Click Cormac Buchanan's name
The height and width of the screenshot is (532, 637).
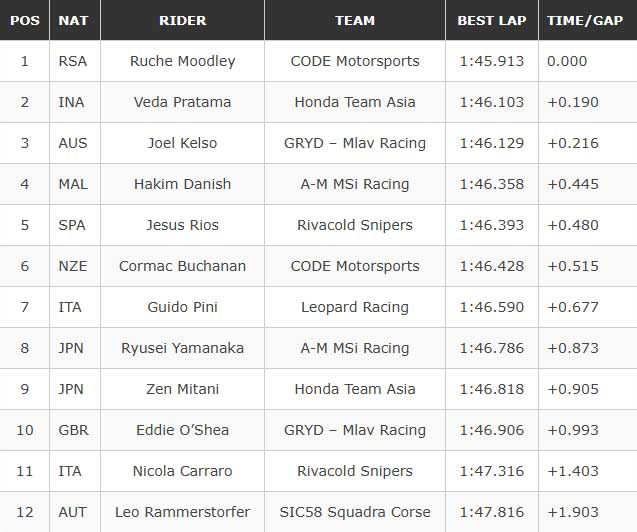182,266
